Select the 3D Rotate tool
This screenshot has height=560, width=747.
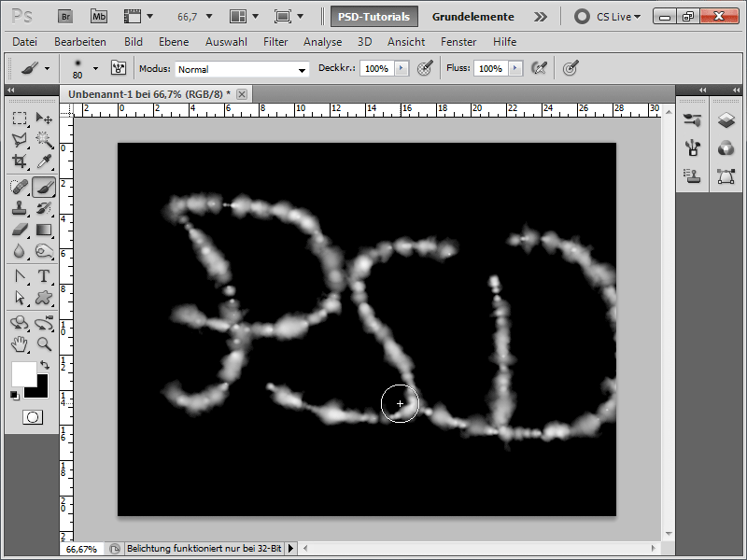[x=20, y=323]
